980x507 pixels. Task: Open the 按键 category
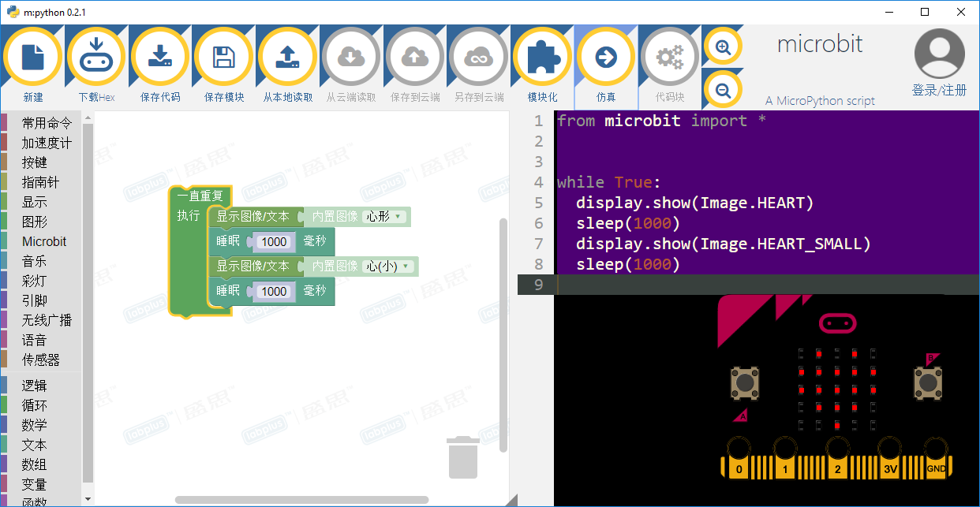coord(35,162)
